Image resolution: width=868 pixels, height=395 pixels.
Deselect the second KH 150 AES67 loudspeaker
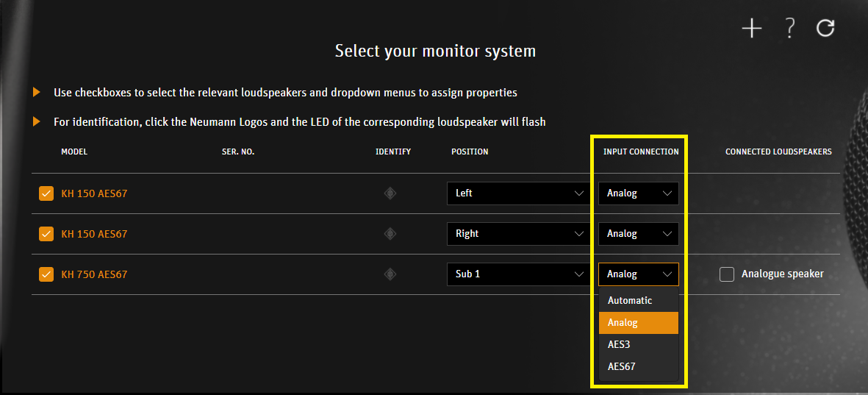click(x=46, y=234)
